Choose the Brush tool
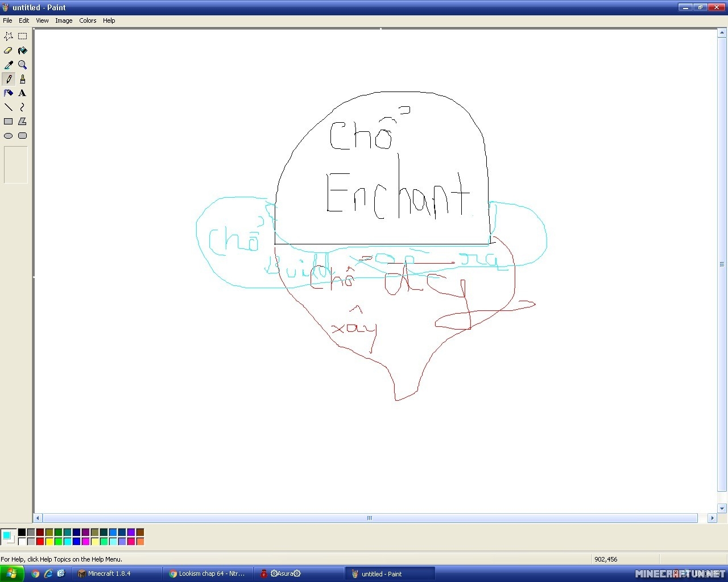Screen dimensions: 728x582 [22, 79]
